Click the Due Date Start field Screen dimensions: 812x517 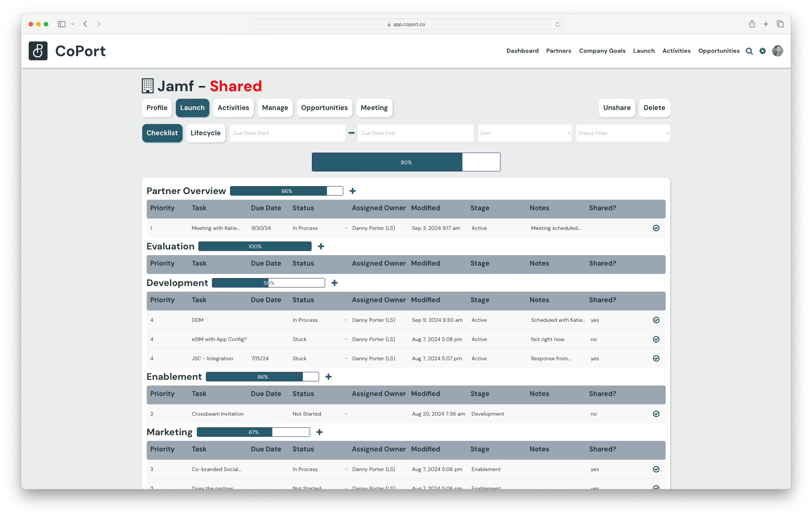[287, 133]
